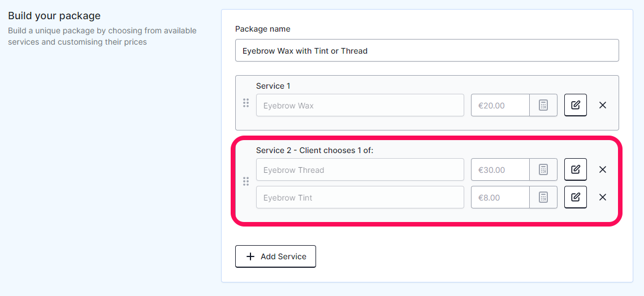Click the €8.00 price field

pyautogui.click(x=500, y=197)
